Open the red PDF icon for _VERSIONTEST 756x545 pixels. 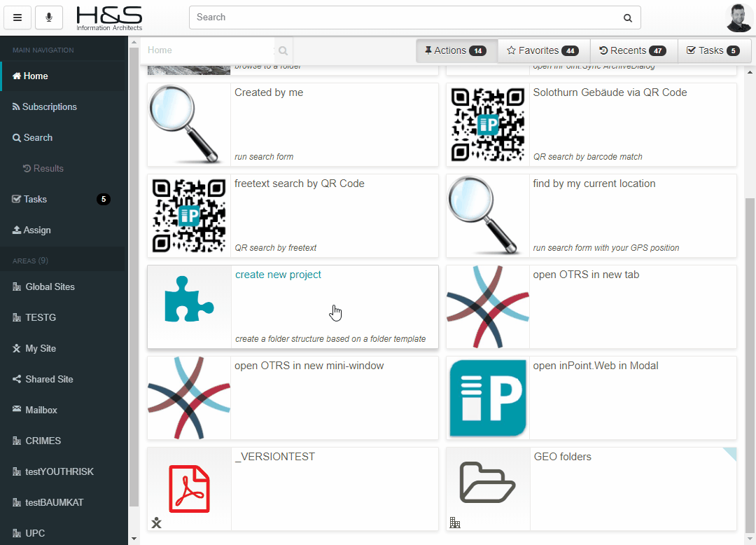[189, 488]
